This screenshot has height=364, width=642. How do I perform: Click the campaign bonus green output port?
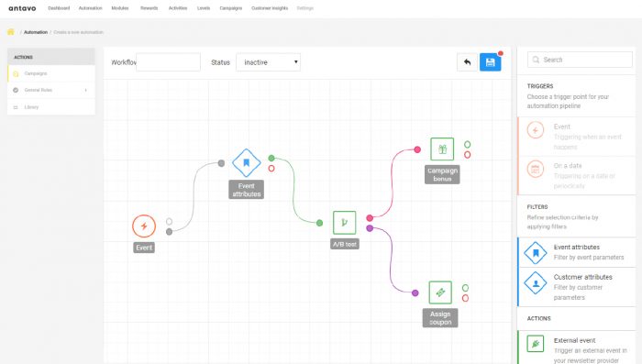(467, 145)
